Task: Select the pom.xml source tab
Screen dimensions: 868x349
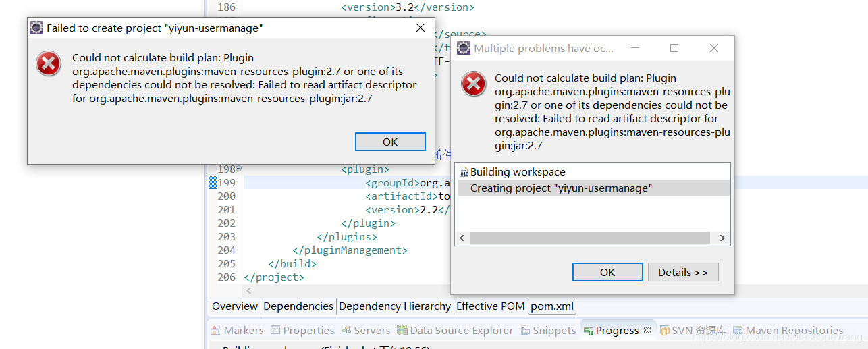Action: point(552,306)
